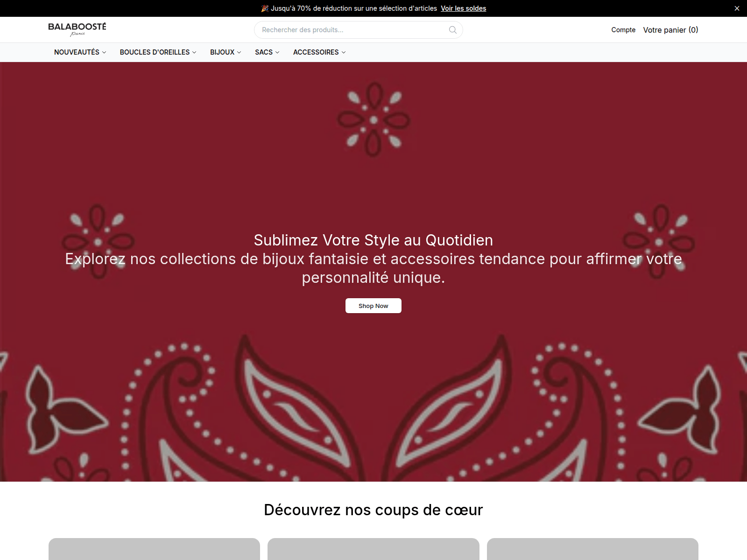Open Votre panier cart
Viewport: 747px width, 560px height.
pyautogui.click(x=670, y=30)
